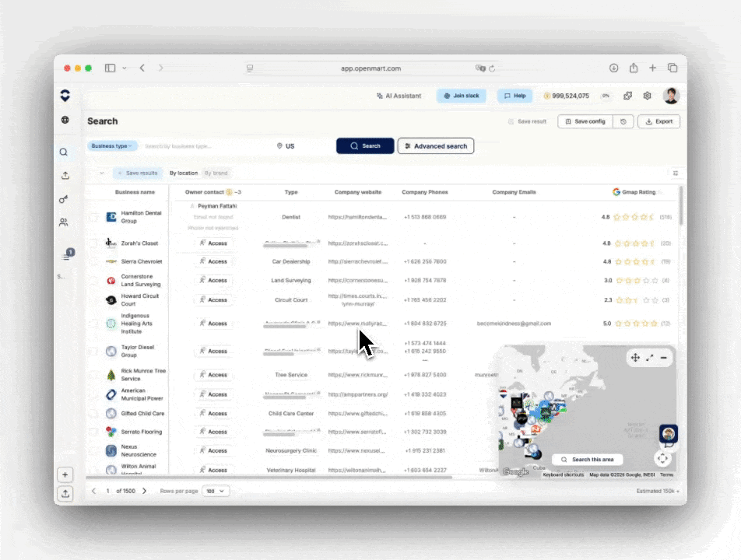Screen dimensions: 741x560
Task: Open the integrations puzzle icon
Action: coord(627,96)
